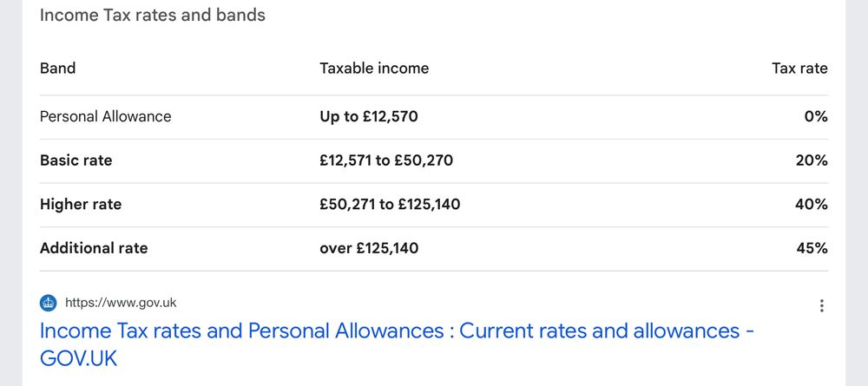868x386 pixels.
Task: Click the 40% tax rate value
Action: tap(812, 205)
